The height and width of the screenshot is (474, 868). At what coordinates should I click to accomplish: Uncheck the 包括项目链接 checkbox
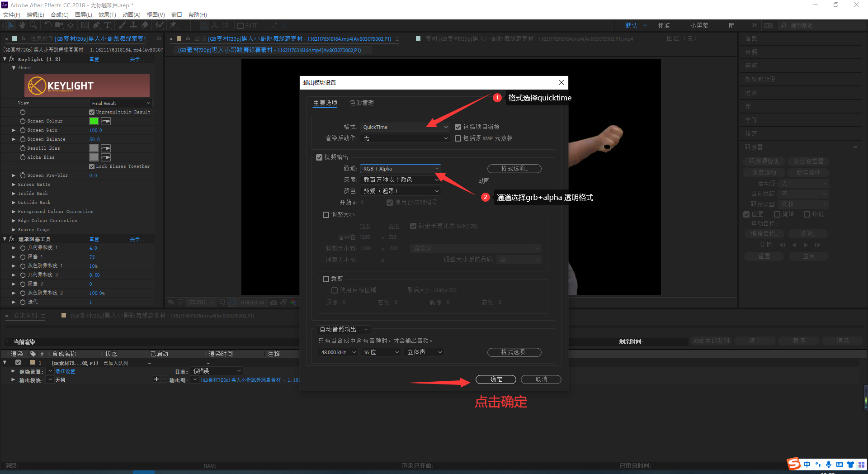458,127
